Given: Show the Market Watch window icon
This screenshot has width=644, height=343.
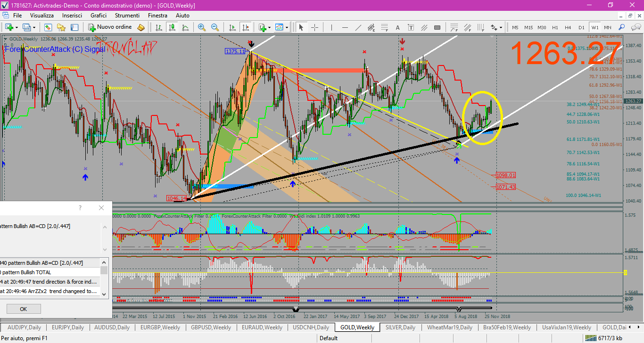Looking at the screenshot, I should (x=48, y=27).
